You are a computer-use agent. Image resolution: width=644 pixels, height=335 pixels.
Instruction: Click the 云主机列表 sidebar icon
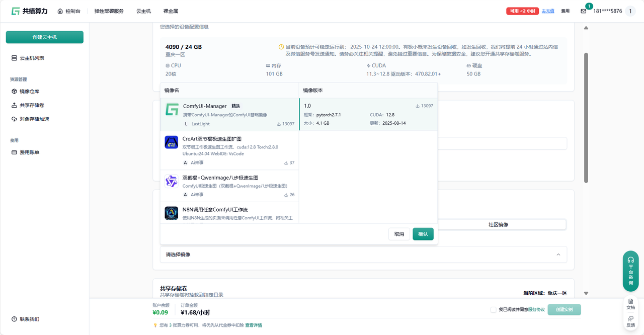pyautogui.click(x=14, y=58)
